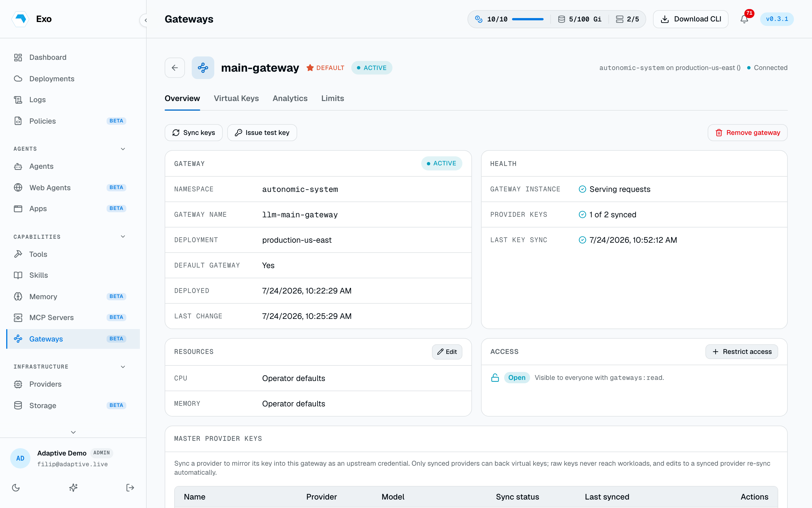
Task: Open the Limits tab
Action: 332,98
